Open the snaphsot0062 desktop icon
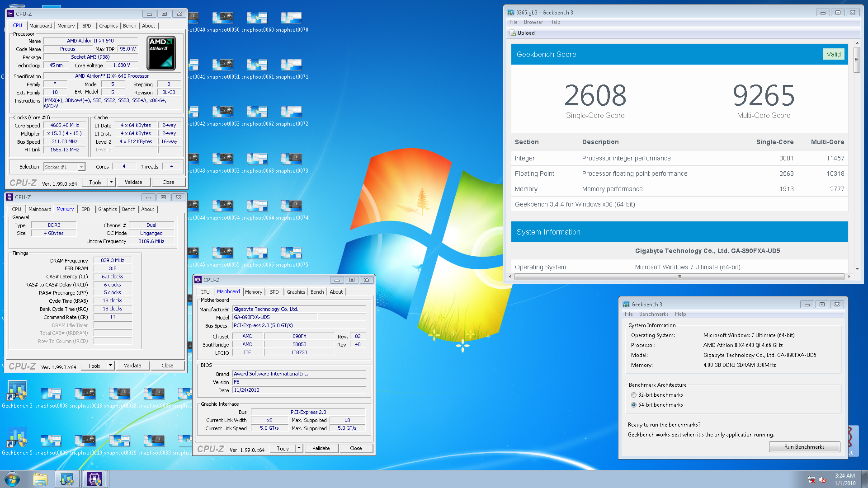 pos(258,117)
